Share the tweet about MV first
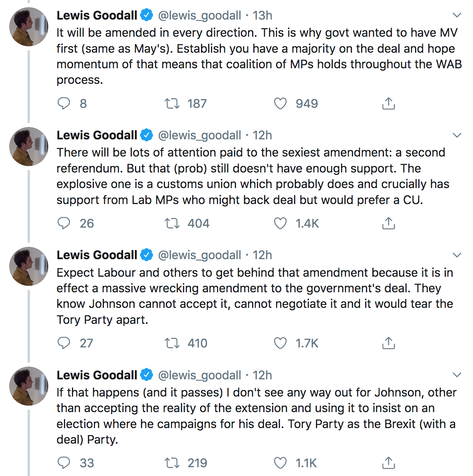The height and width of the screenshot is (476, 473). [388, 103]
